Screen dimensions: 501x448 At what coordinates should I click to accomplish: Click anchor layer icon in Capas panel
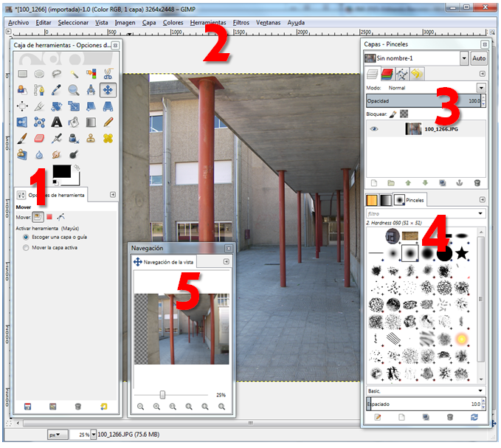coord(460,183)
